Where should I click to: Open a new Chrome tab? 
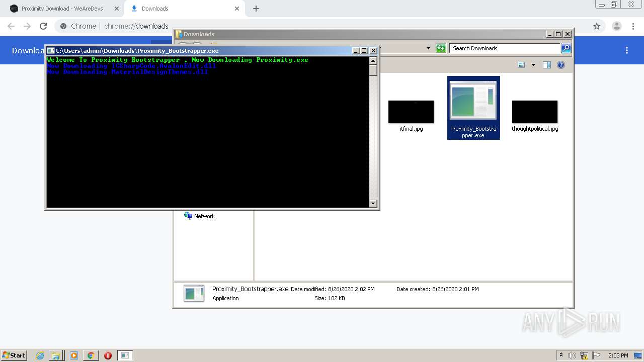click(x=256, y=9)
